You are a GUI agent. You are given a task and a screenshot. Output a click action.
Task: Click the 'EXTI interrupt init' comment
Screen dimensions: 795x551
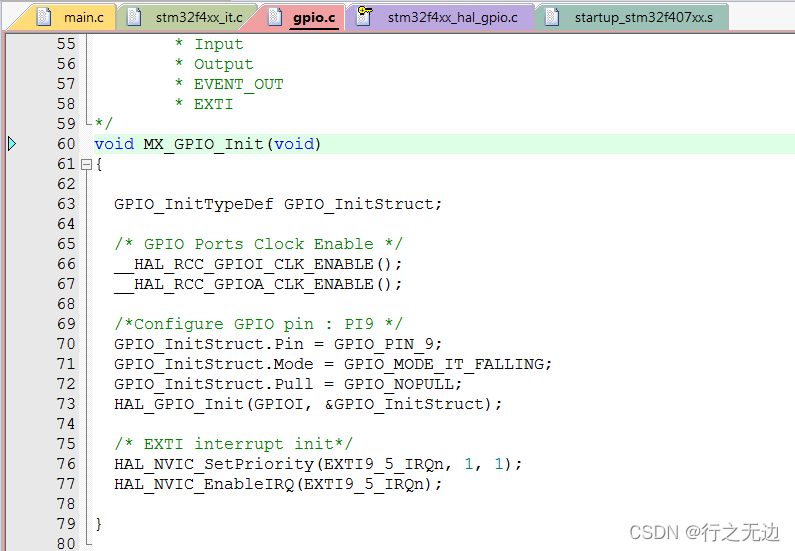click(233, 444)
